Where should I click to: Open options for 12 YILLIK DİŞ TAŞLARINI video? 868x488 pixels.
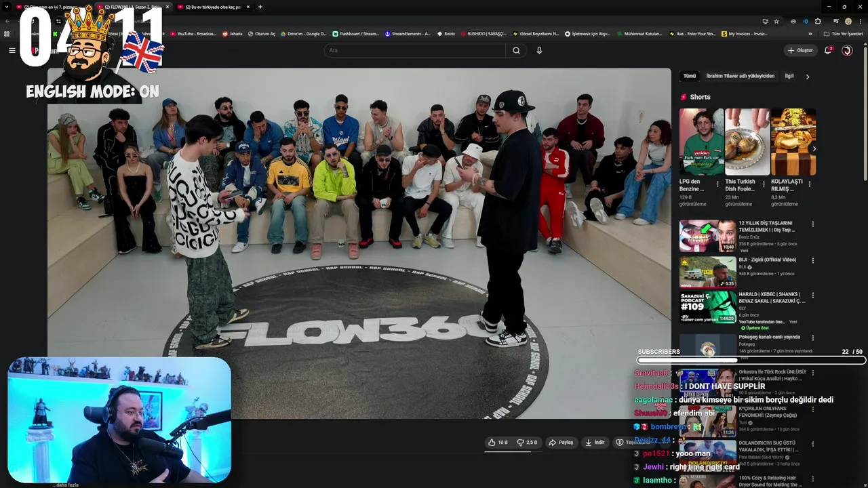pos(813,224)
